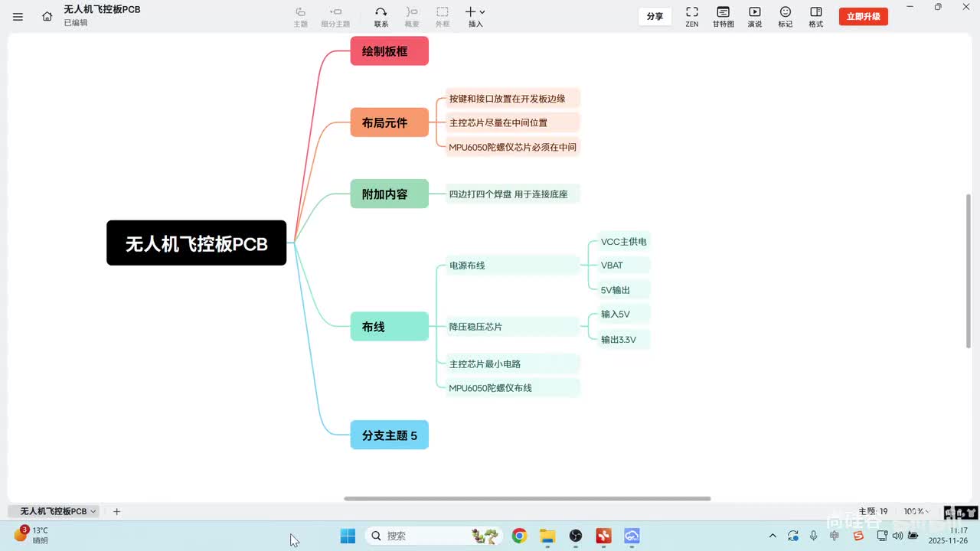
Task: Select the 绘制板框 branch topic
Action: click(389, 51)
